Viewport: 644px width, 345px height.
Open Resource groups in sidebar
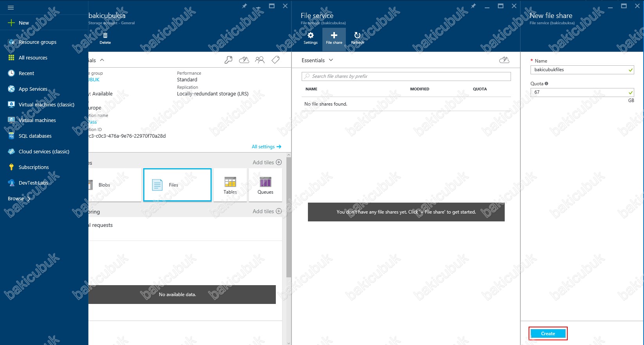pyautogui.click(x=38, y=42)
